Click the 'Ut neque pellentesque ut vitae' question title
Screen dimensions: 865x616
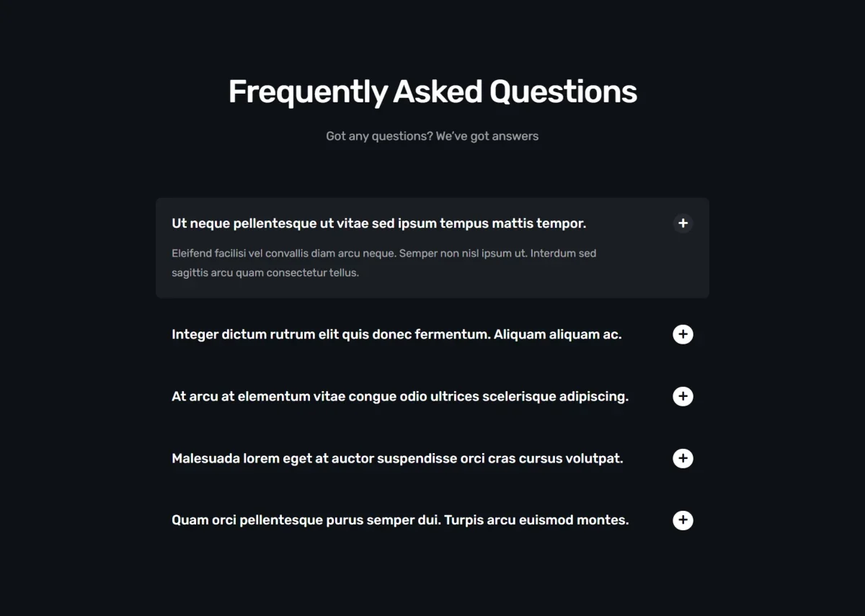379,223
